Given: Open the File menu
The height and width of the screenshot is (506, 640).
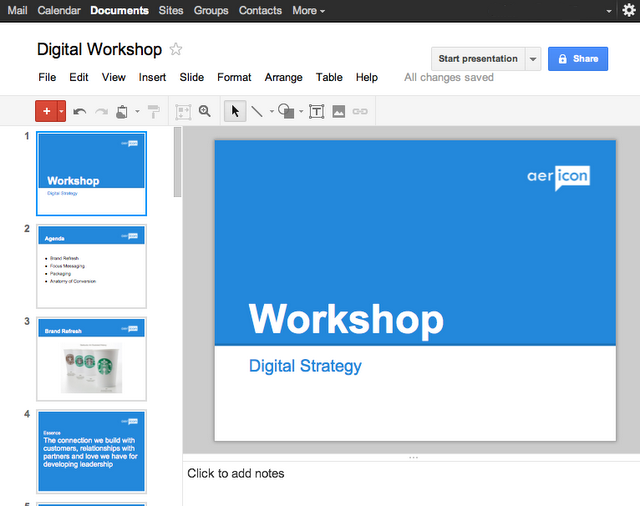Looking at the screenshot, I should 47,78.
